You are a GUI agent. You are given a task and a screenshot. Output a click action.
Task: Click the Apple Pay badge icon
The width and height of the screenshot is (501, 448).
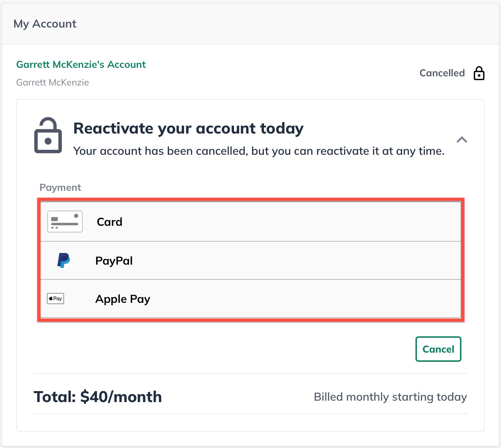click(x=55, y=298)
